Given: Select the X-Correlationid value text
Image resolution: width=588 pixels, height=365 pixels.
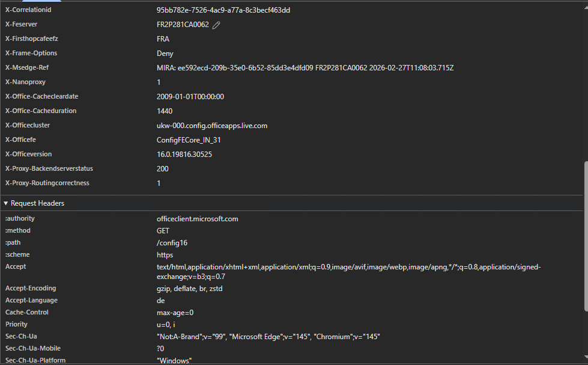Looking at the screenshot, I should [223, 10].
